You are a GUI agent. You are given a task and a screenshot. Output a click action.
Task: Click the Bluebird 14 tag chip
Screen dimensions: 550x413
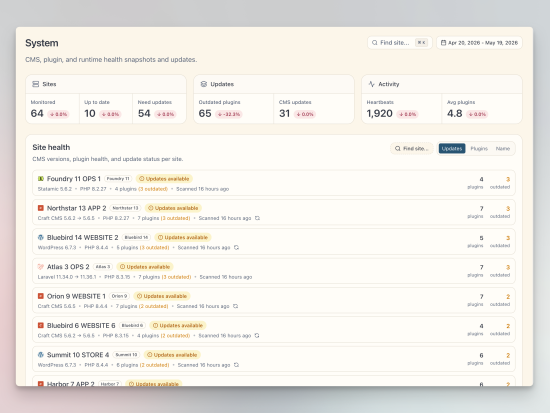click(136, 237)
